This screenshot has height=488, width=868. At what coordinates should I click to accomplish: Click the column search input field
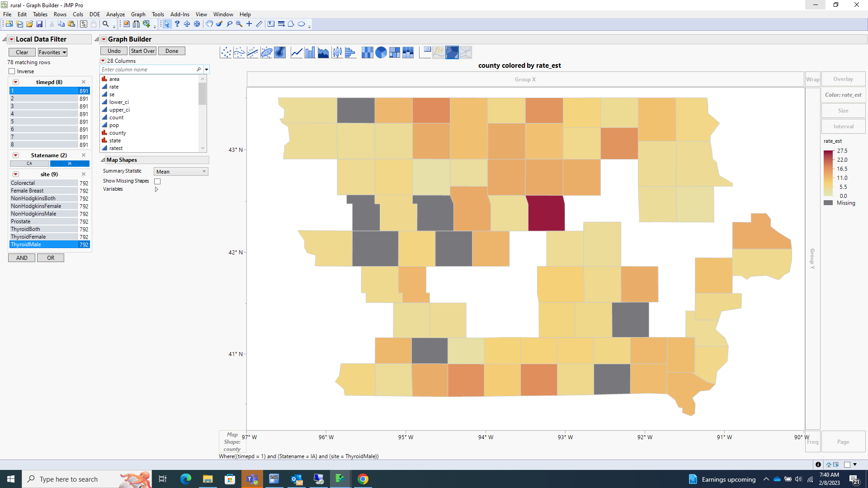coord(149,69)
